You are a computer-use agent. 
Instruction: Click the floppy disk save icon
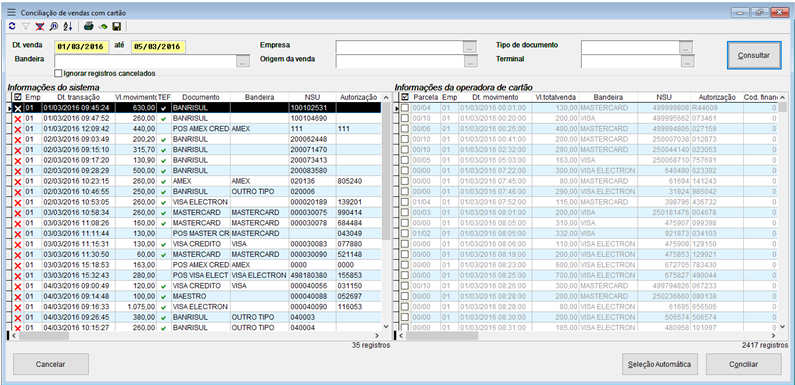coord(116,26)
